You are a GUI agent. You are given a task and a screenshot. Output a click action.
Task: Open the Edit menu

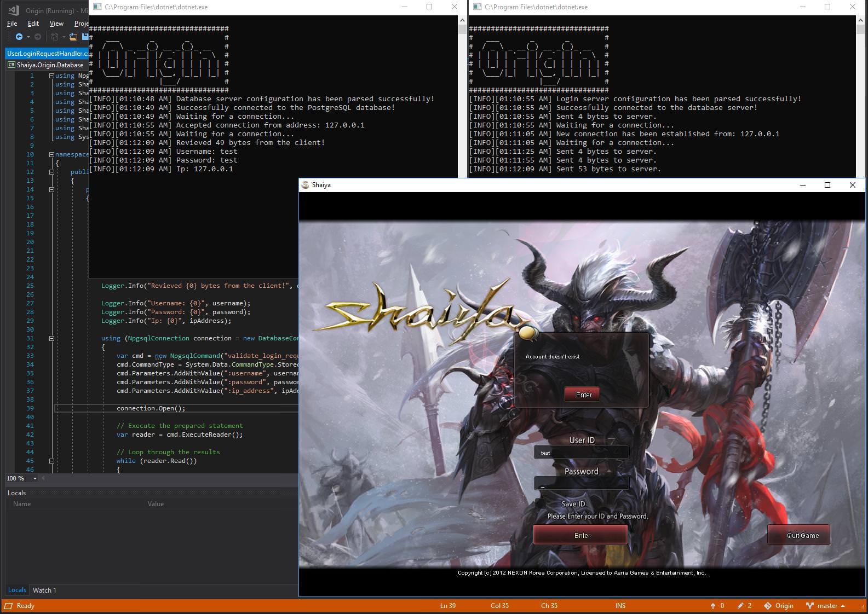click(x=33, y=24)
